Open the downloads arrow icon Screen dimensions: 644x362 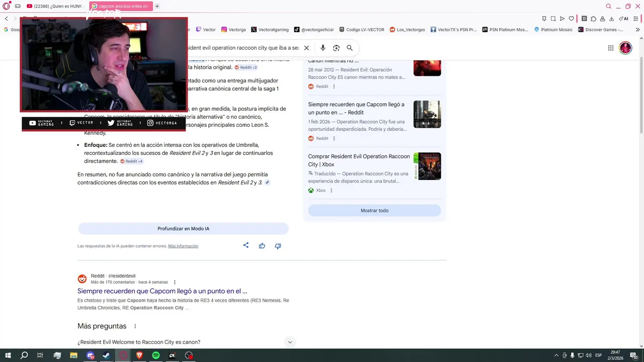(x=611, y=19)
